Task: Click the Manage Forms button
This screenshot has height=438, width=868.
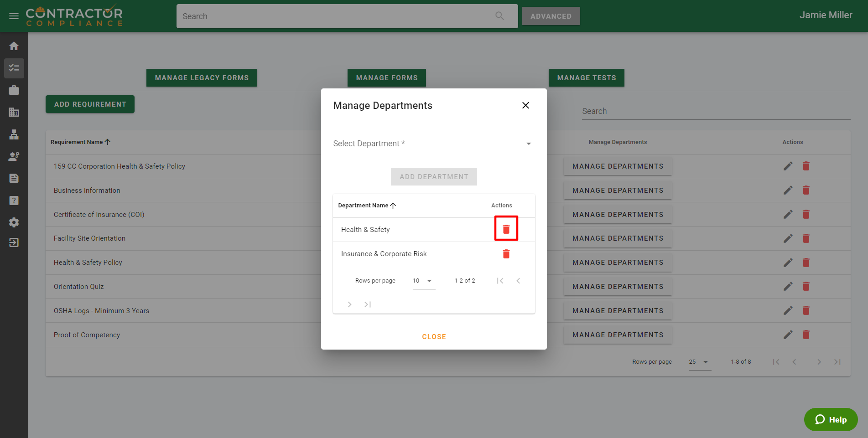Action: (x=386, y=78)
